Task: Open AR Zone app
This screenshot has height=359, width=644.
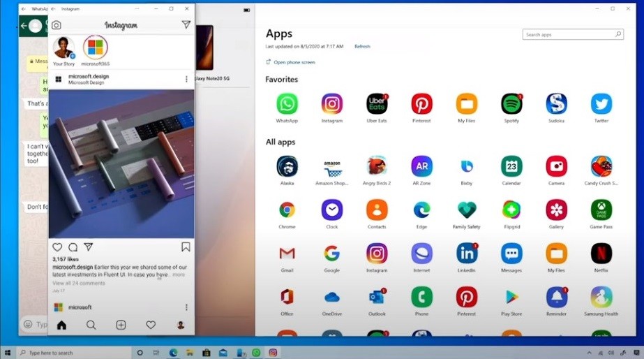Action: coord(422,166)
